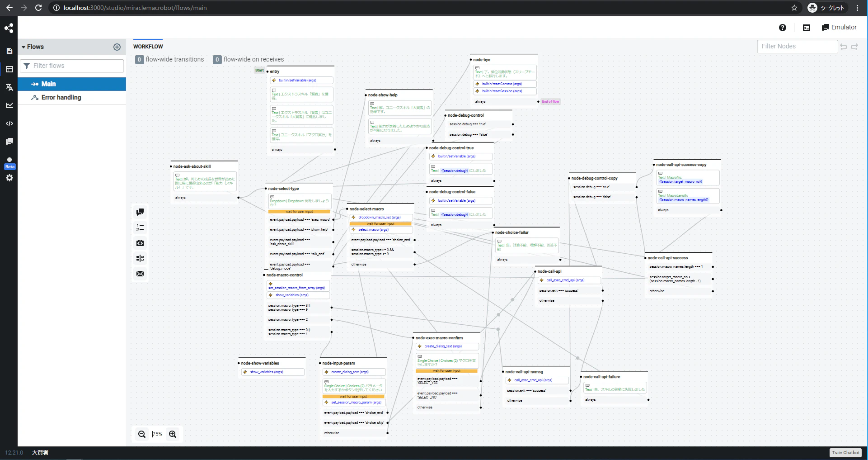
Task: Click the 75% zoom level field
Action: (157, 434)
